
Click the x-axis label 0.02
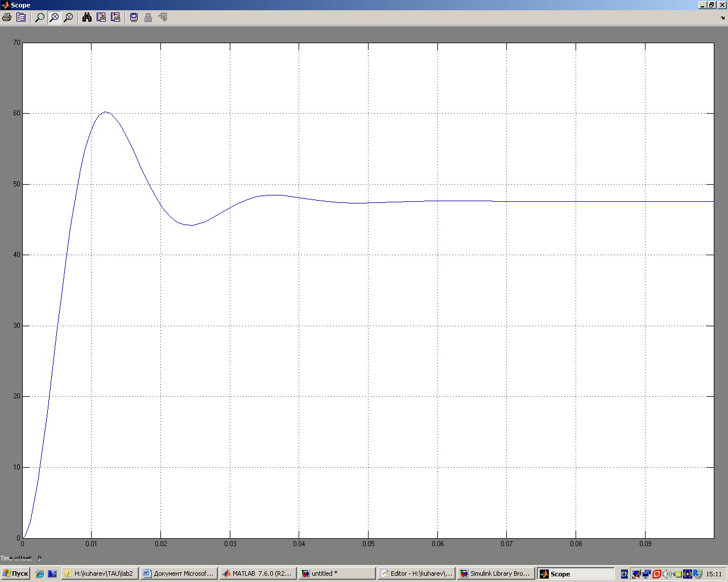coord(161,544)
